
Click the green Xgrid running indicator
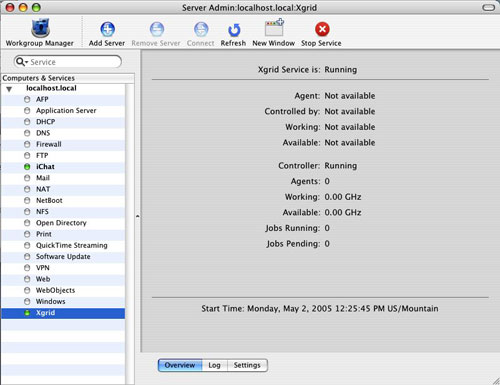(27, 313)
